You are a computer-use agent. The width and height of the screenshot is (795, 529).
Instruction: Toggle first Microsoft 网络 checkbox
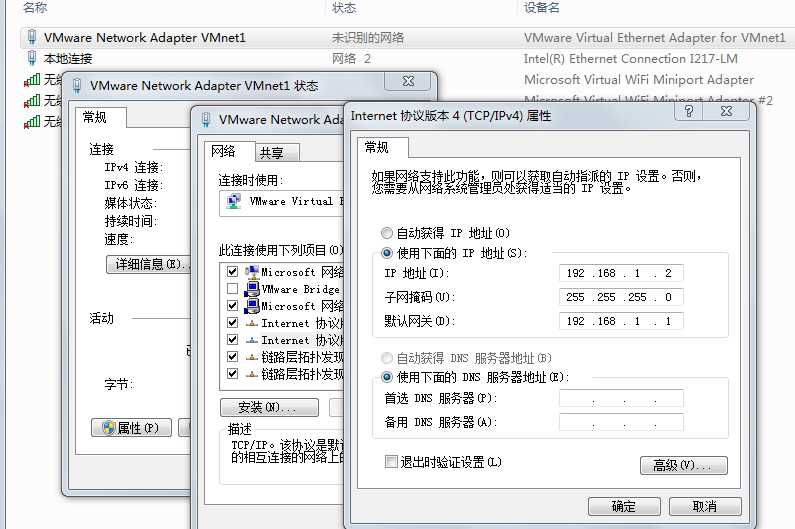[232, 272]
